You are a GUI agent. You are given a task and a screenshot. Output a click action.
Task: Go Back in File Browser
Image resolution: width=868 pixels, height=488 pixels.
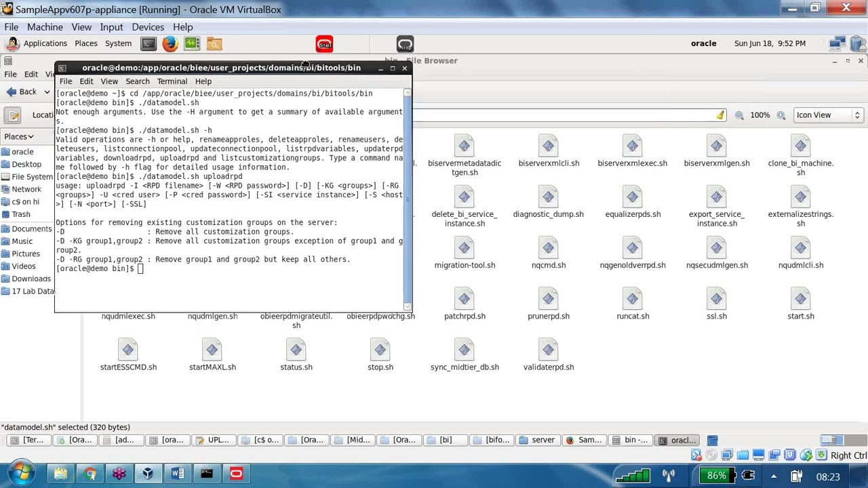[22, 92]
